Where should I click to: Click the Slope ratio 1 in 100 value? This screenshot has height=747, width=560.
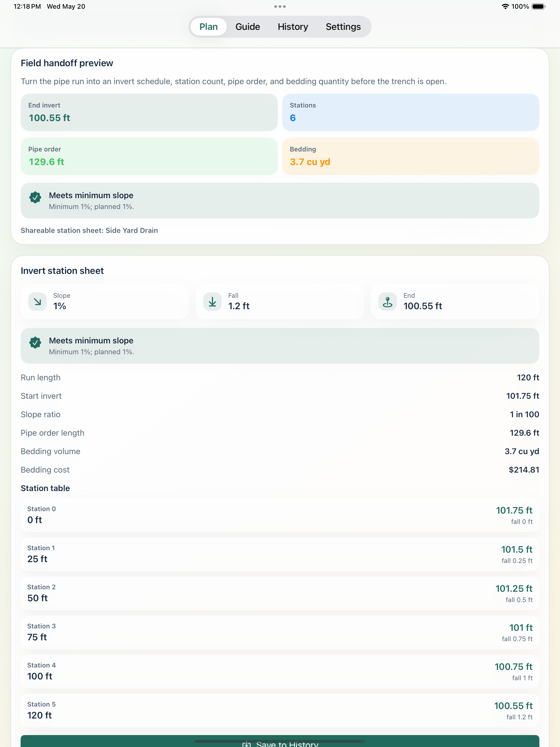click(524, 414)
